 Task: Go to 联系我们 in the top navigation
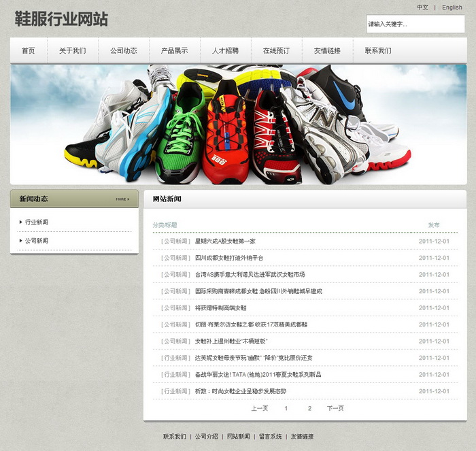[378, 50]
